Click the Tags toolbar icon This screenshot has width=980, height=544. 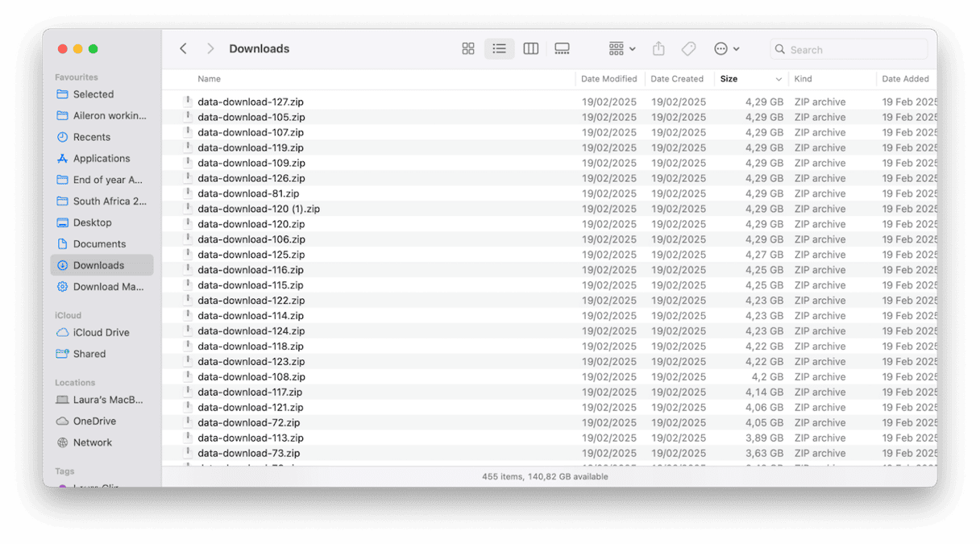point(689,49)
